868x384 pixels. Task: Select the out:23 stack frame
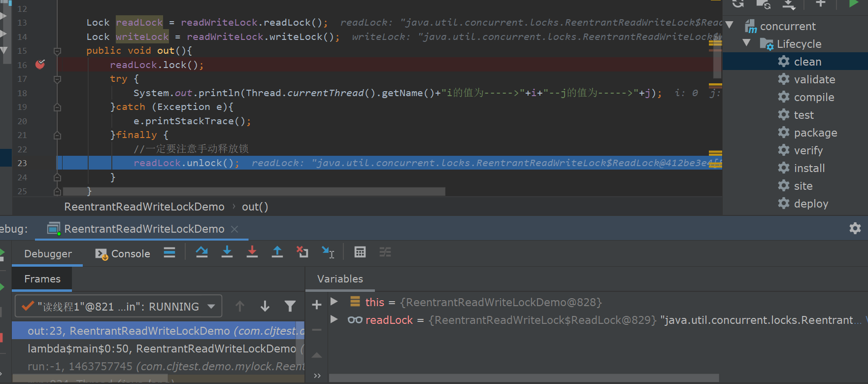pos(158,331)
